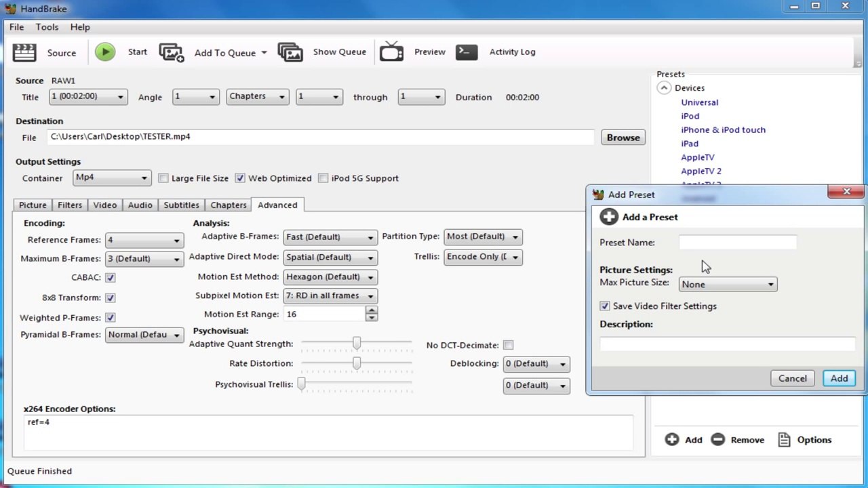Click the Psychovisual Trellis slider handle
The image size is (868, 488).
(302, 384)
